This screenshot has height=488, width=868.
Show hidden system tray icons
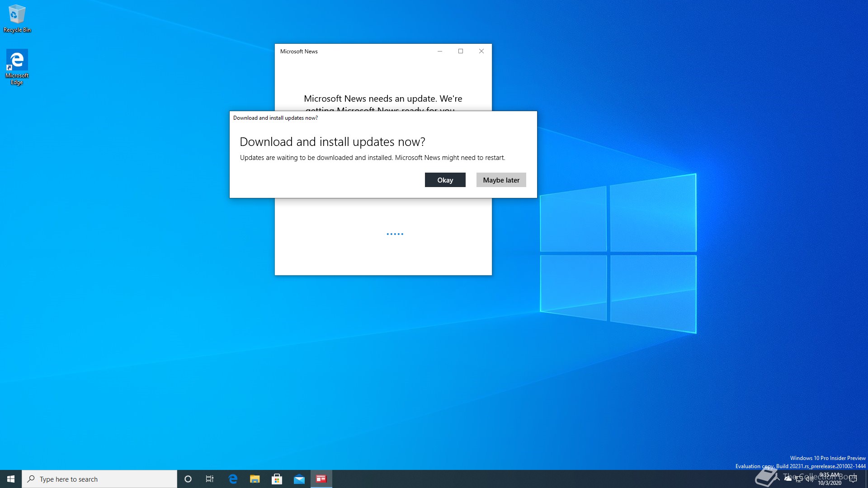point(777,479)
